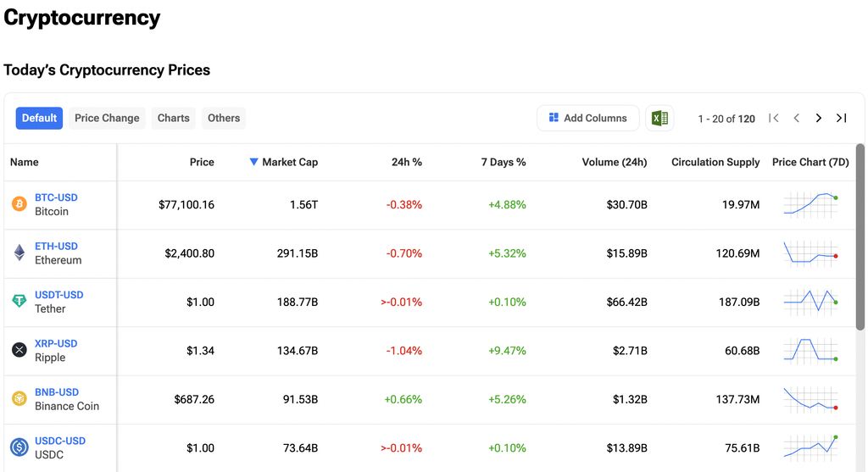The image size is (868, 472).
Task: Switch to the Charts tab
Action: 173,118
